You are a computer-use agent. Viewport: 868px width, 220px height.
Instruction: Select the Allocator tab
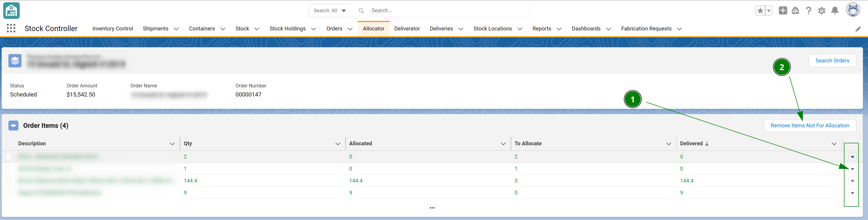coord(373,29)
